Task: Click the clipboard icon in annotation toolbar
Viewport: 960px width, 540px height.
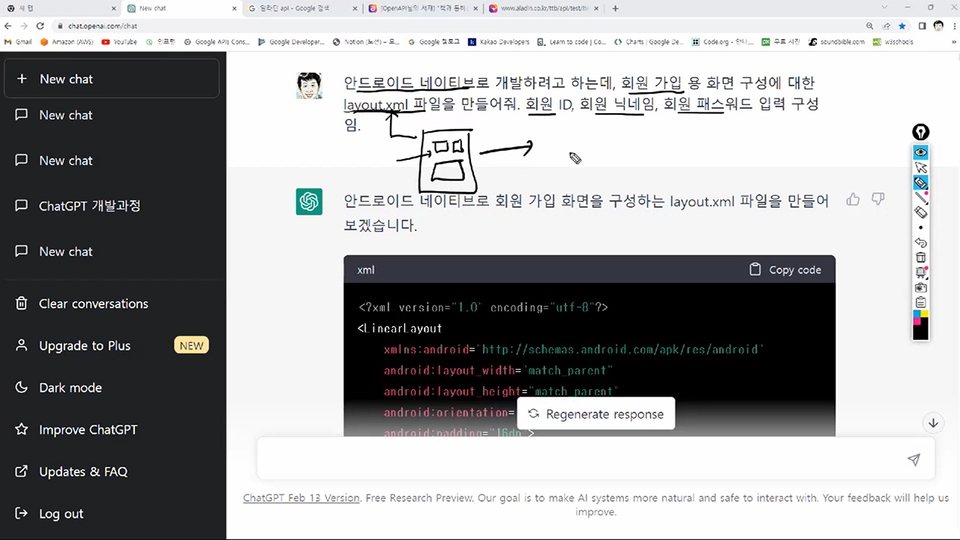Action: [920, 302]
